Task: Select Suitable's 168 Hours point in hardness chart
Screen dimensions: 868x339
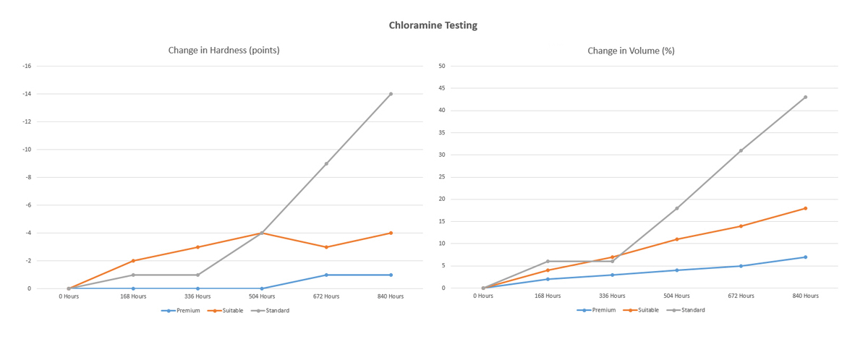Action: point(133,261)
